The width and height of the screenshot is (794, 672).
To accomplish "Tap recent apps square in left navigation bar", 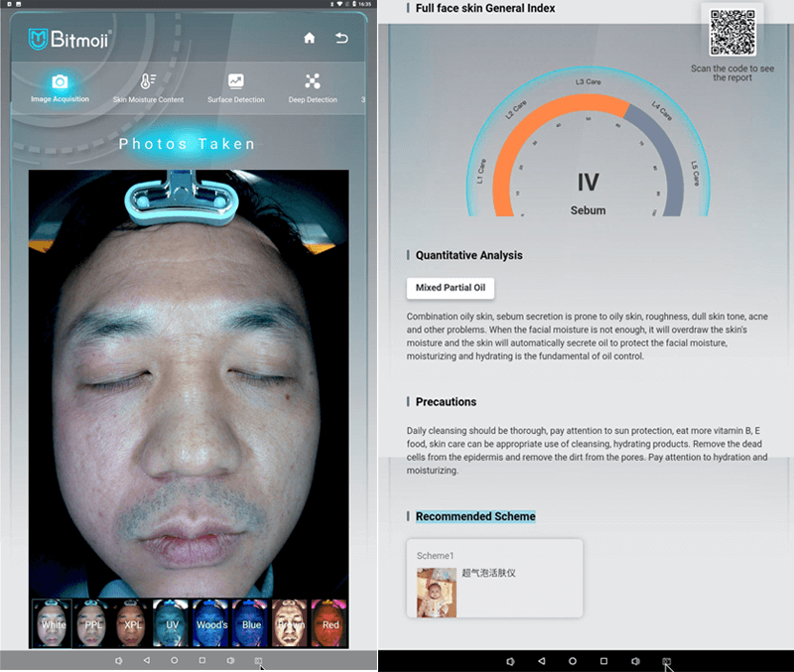I will click(202, 660).
